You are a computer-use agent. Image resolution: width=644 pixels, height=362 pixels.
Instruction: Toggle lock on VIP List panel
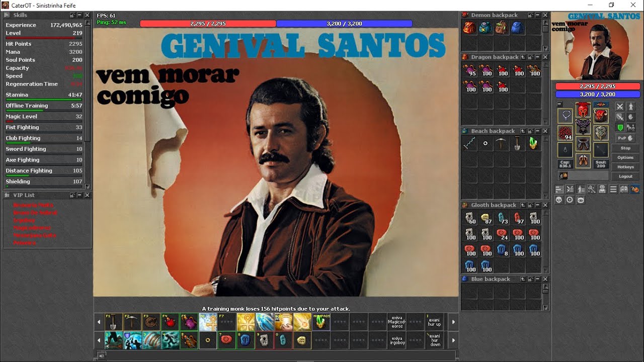pos(72,195)
